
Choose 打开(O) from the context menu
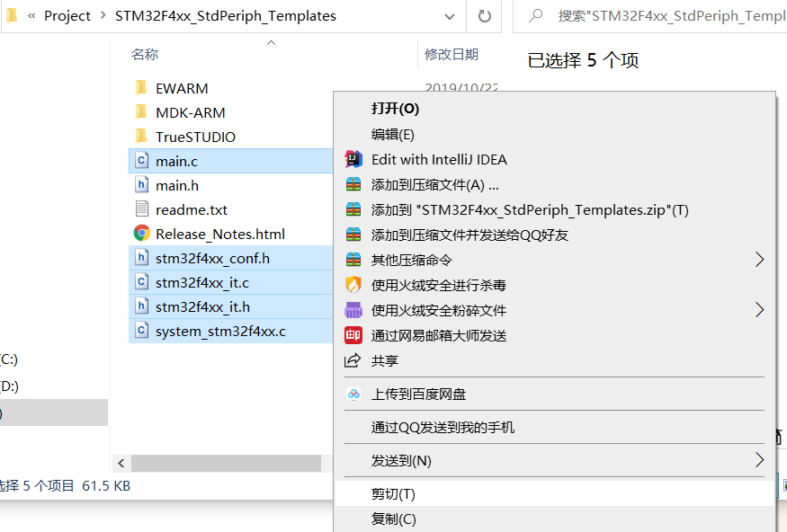pos(555,109)
